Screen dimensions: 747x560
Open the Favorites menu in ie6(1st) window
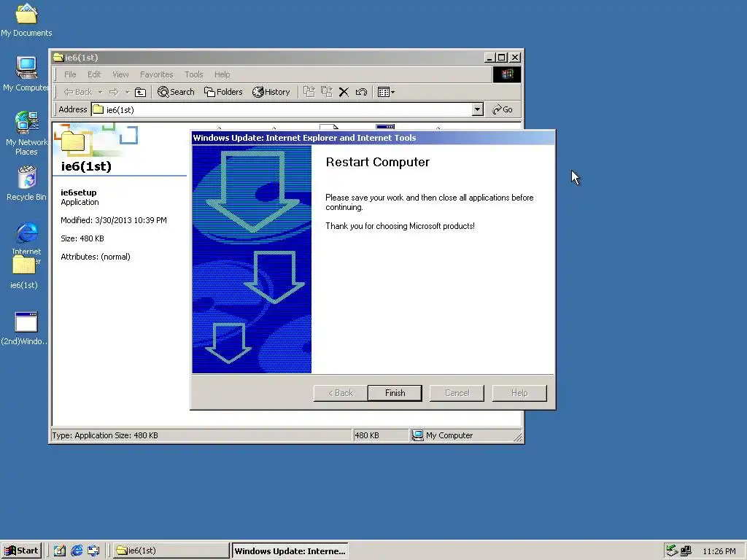(x=156, y=74)
